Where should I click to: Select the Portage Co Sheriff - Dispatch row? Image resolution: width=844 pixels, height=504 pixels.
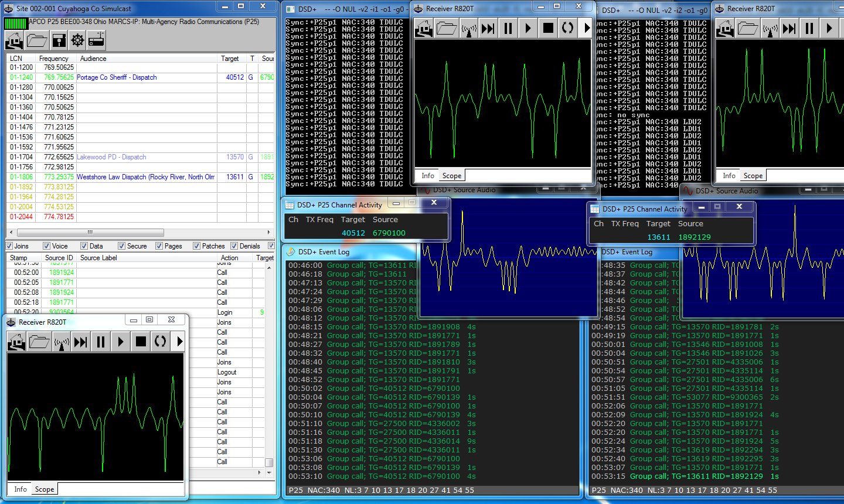point(141,77)
